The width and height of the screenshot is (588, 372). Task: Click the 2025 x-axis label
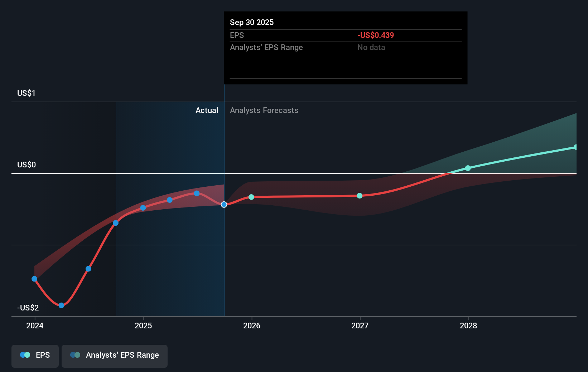[143, 325]
